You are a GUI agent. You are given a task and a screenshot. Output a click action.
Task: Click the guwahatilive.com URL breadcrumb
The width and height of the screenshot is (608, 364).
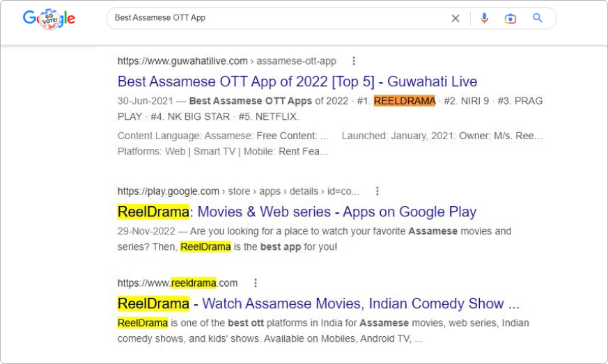click(x=227, y=61)
